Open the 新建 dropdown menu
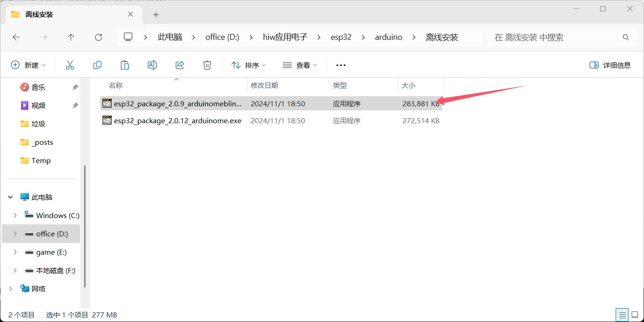 (x=28, y=65)
